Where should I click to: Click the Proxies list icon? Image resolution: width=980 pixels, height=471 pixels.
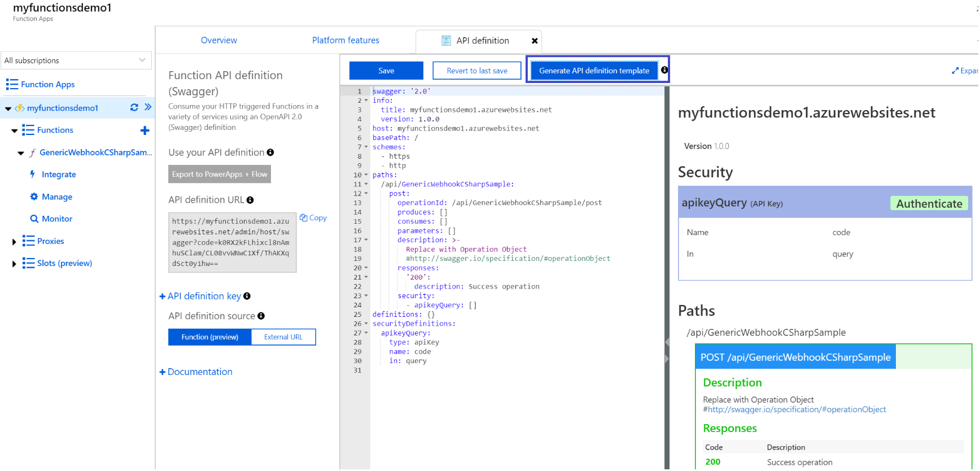(x=28, y=241)
